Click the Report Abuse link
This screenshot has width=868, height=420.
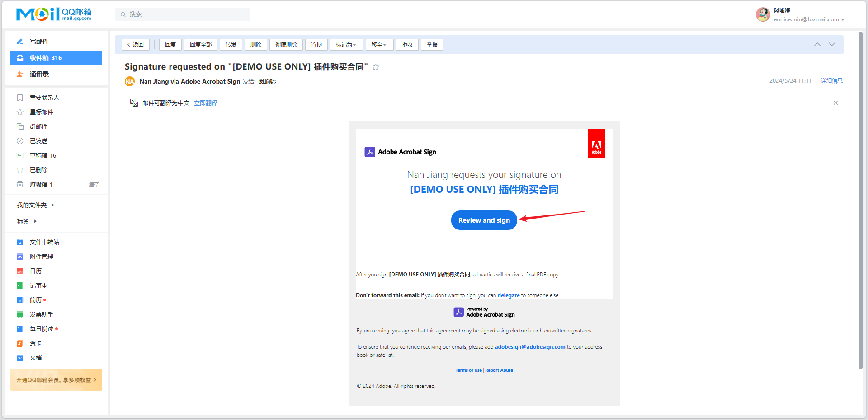point(499,370)
